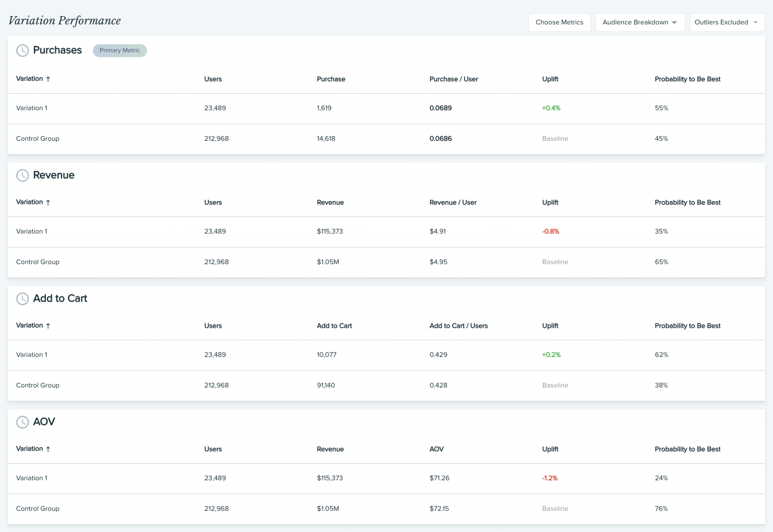The height and width of the screenshot is (532, 773).
Task: Click the Primary Metric badge
Action: point(120,50)
